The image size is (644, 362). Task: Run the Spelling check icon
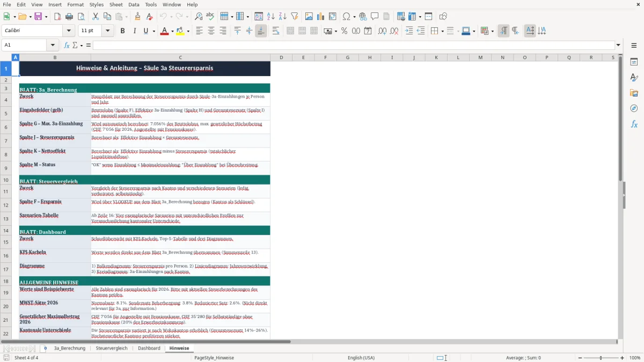pyautogui.click(x=210, y=17)
